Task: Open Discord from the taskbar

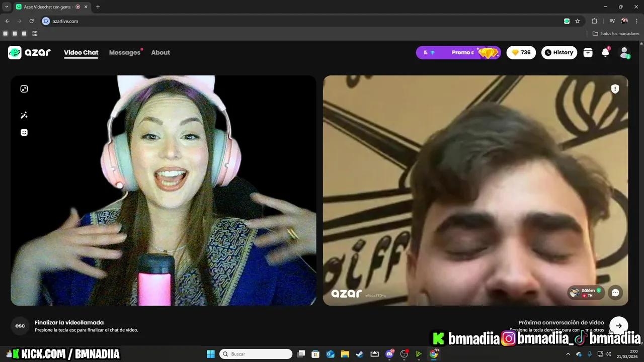Action: pyautogui.click(x=389, y=354)
